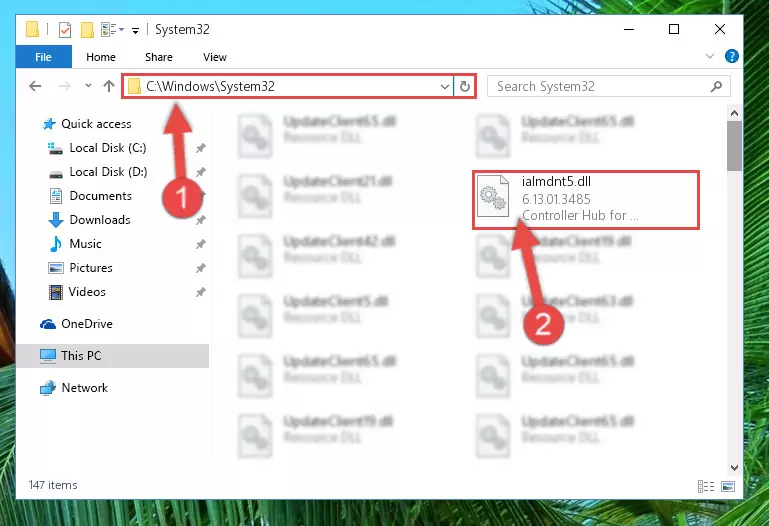Open Pictures in the sidebar
This screenshot has width=769, height=526.
(91, 268)
